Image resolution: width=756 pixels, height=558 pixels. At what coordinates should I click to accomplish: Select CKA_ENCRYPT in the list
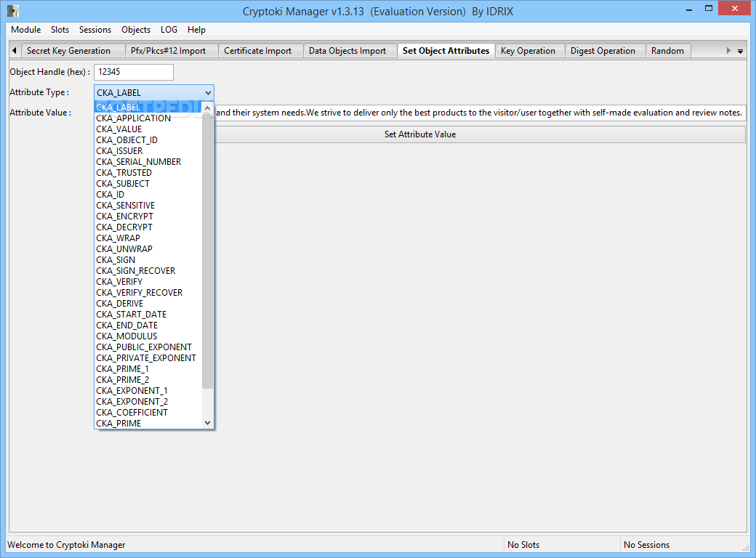[x=148, y=217]
